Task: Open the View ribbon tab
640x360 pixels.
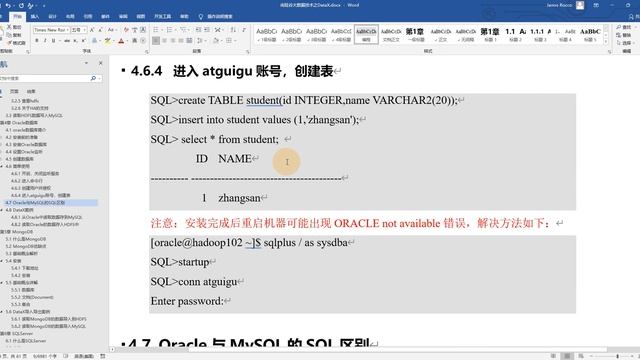Action: tap(141, 16)
